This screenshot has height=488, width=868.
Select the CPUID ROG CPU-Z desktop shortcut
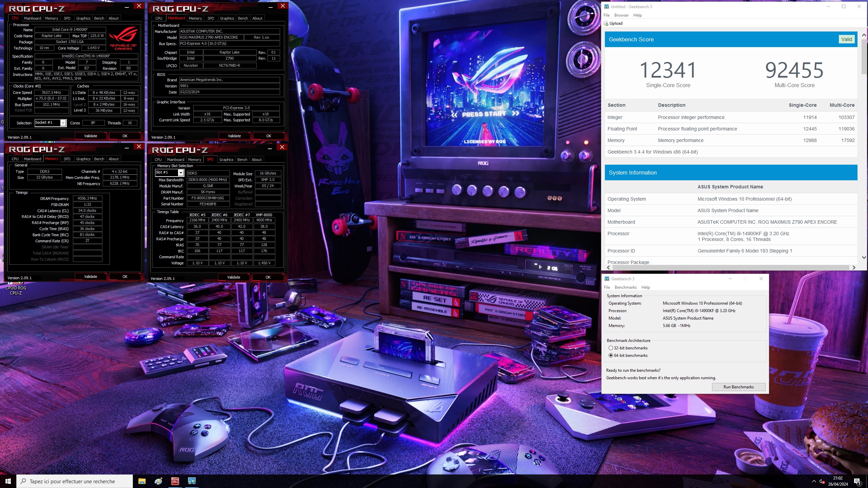tap(16, 288)
